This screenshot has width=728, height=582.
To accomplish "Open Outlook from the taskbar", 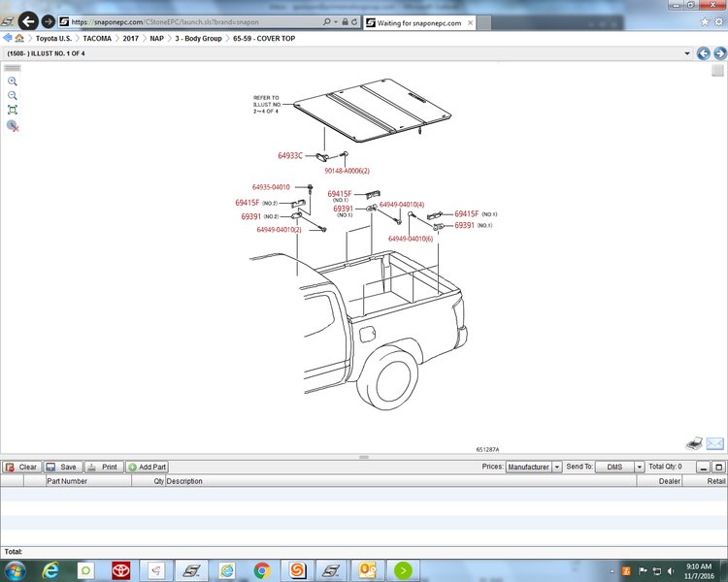I will [367, 571].
